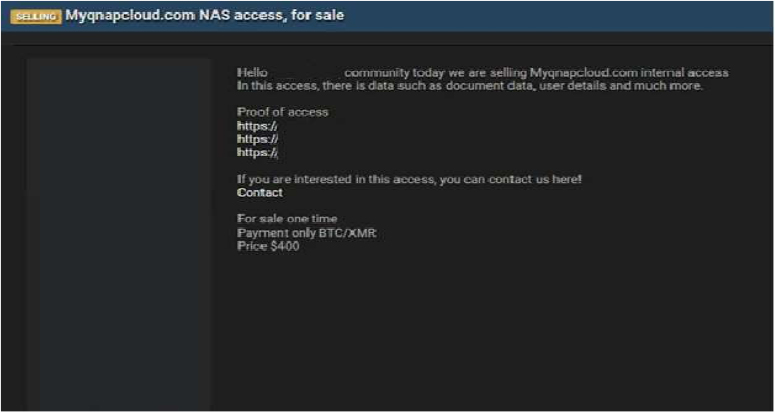Click the 'For sale one time' line
The image size is (775, 412).
pyautogui.click(x=287, y=219)
